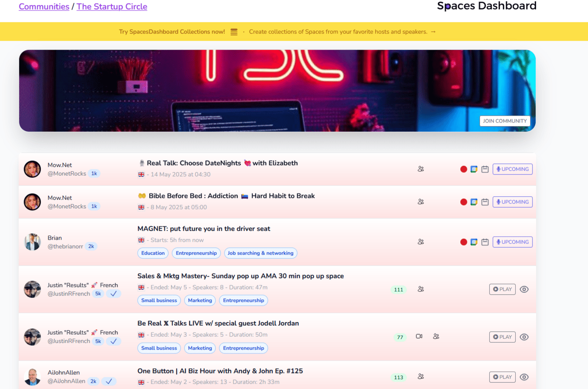Click AiJohnAllen's profile avatar
Viewport: 588px width, 389px height.
click(x=32, y=377)
